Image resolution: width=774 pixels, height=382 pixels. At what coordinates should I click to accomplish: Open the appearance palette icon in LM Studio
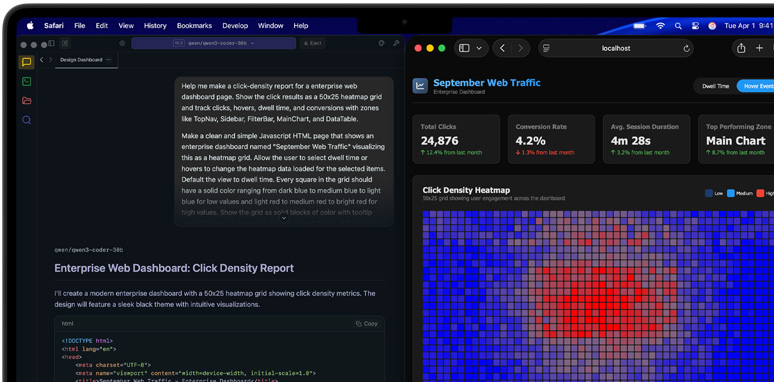tap(382, 43)
